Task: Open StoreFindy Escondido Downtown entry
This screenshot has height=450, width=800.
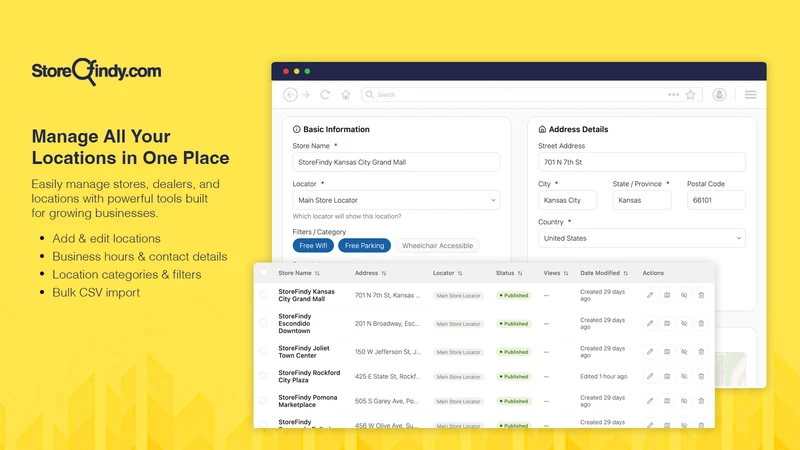Action: [294, 323]
